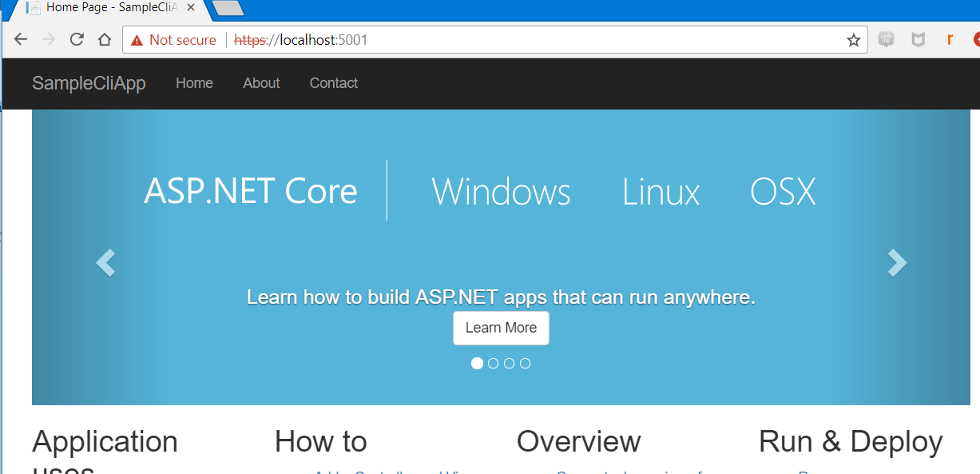
Task: Navigate back with the browser back arrow
Action: [x=20, y=38]
